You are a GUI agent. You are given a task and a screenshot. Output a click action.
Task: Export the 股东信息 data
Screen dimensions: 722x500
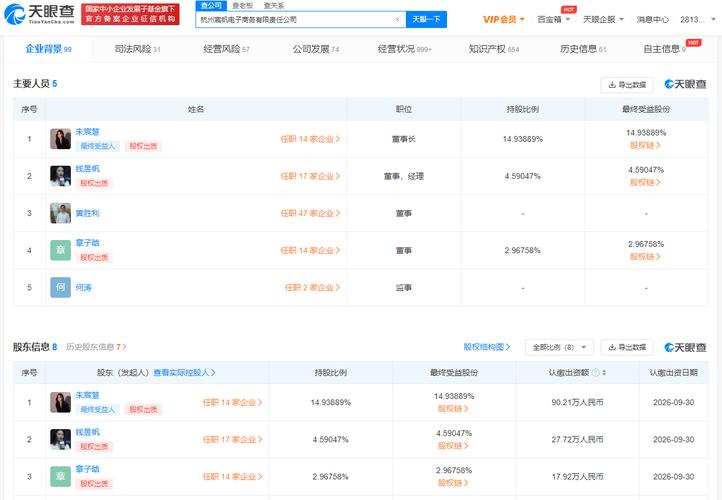[626, 347]
